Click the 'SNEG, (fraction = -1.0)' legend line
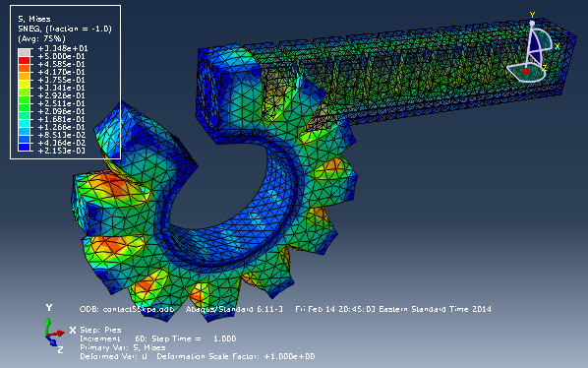This screenshot has height=368, width=588. pos(65,29)
